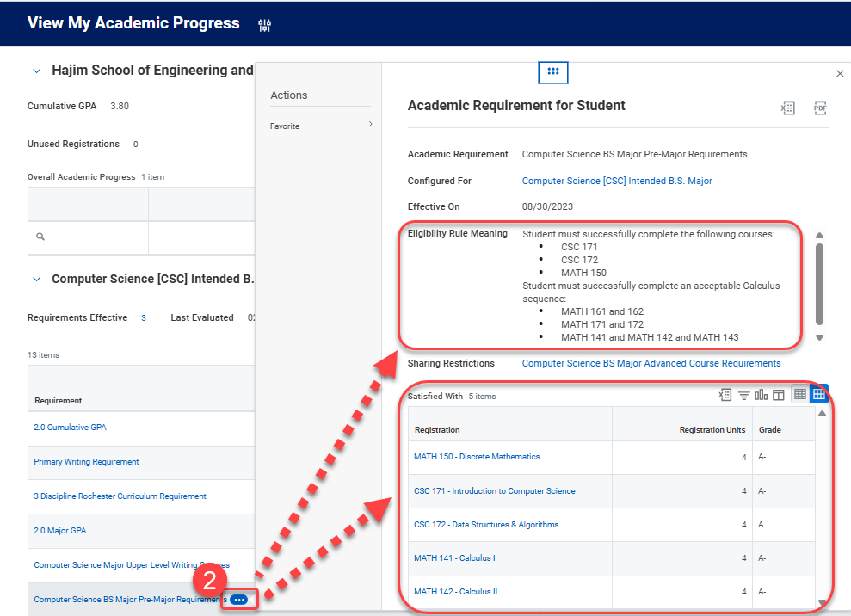This screenshot has width=851, height=616.
Task: Open the Primary Writing Requirement link
Action: coord(86,461)
